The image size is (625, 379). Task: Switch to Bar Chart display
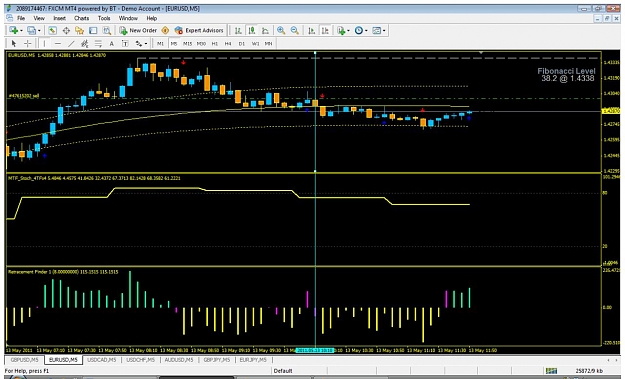pos(238,31)
